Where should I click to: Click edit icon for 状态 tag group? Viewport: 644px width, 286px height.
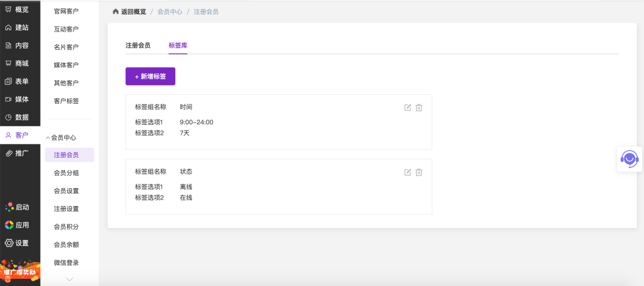[407, 173]
